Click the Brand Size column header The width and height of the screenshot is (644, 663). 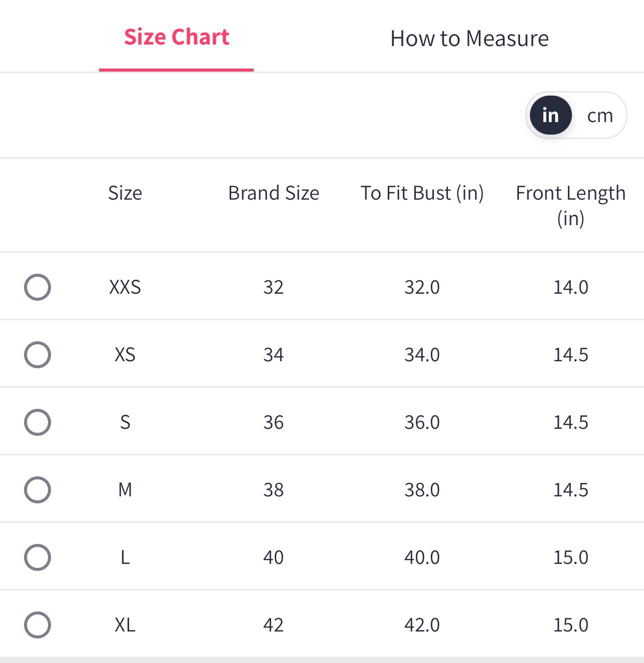(273, 193)
